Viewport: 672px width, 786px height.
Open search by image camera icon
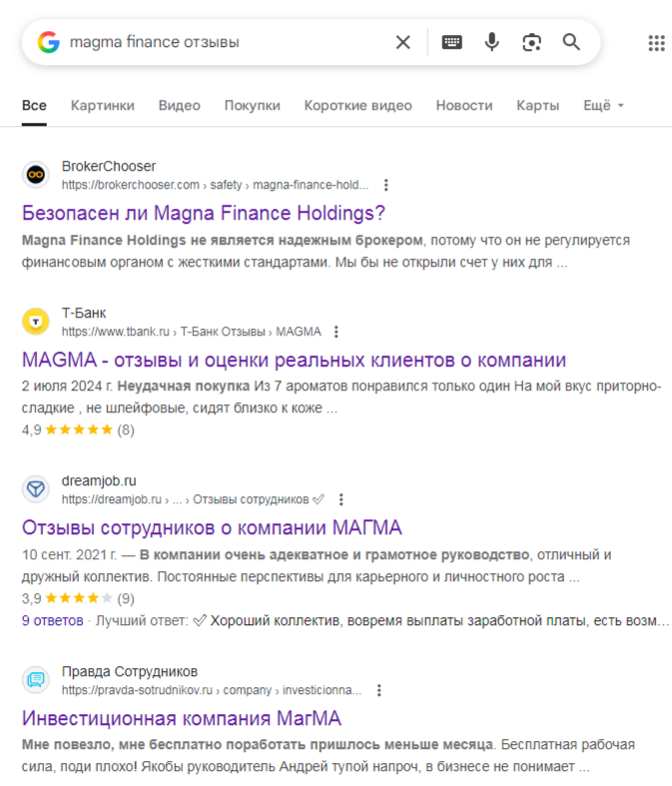point(531,42)
